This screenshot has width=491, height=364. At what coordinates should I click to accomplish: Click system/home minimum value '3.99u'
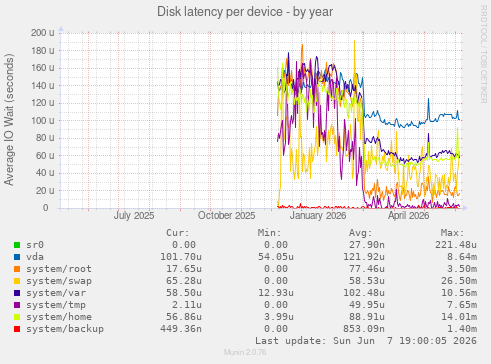(279, 317)
